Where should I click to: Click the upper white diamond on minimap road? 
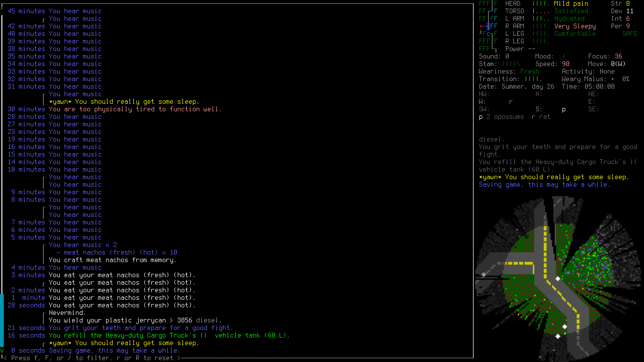click(558, 279)
